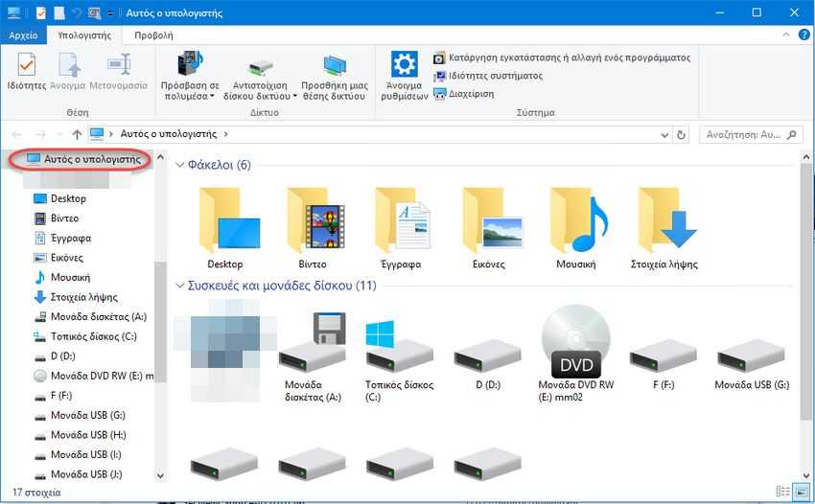Open the Αρχείο menu tab
This screenshot has height=504, width=815.
(x=23, y=35)
